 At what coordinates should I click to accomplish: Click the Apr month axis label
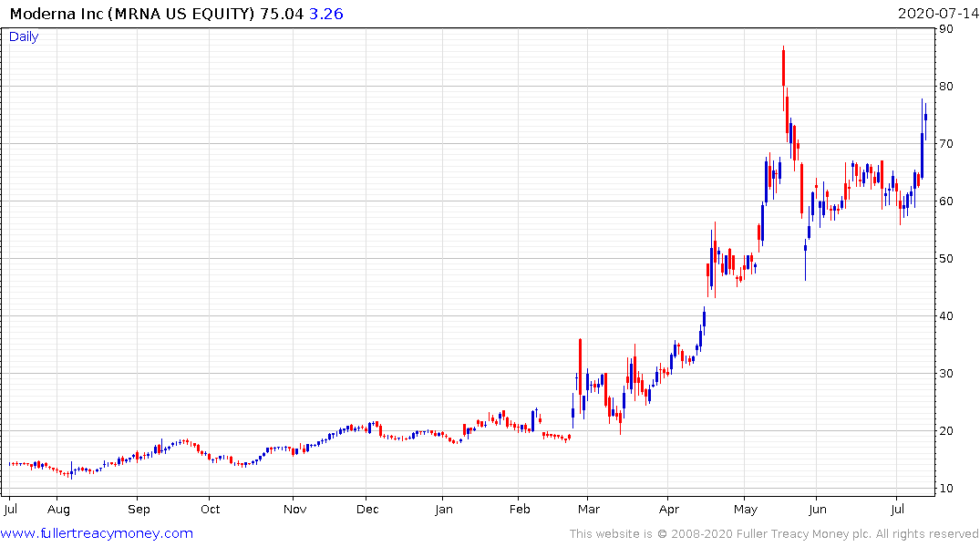669,510
